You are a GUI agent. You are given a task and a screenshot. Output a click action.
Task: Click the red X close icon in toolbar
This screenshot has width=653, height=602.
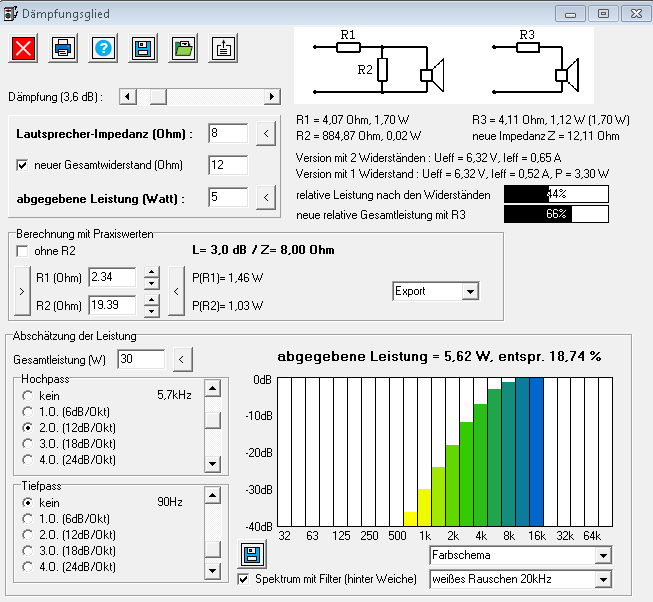tap(23, 48)
